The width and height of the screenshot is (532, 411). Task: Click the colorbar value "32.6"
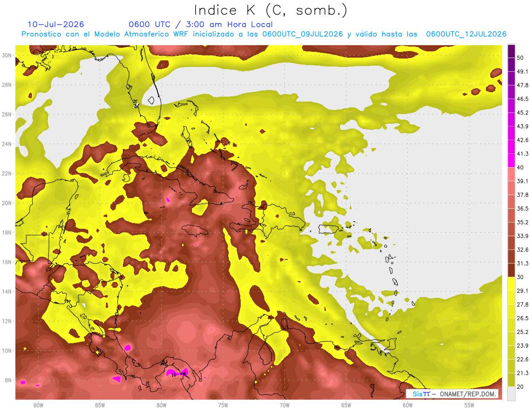523,250
